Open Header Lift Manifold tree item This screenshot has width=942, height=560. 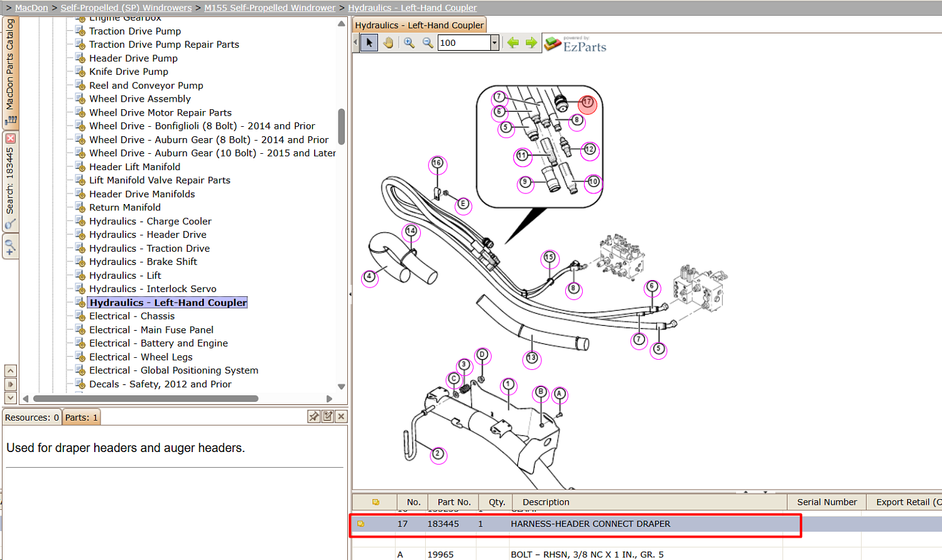(134, 167)
